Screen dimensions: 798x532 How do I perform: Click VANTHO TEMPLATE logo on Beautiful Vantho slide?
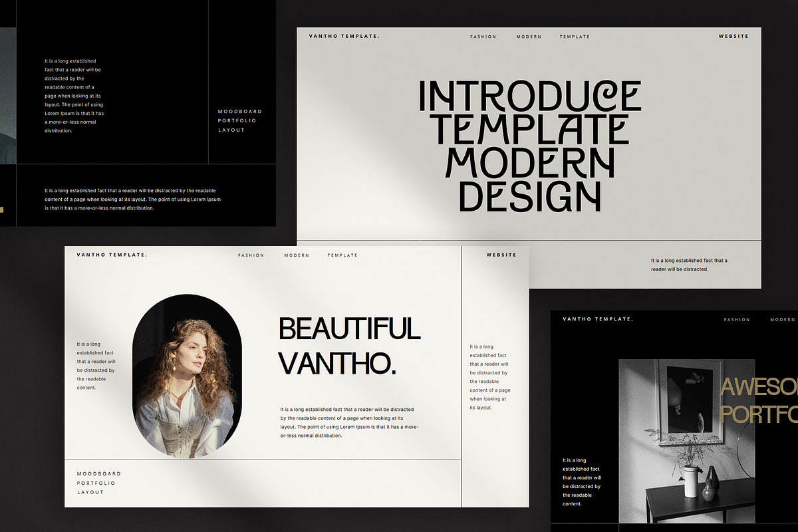point(112,255)
